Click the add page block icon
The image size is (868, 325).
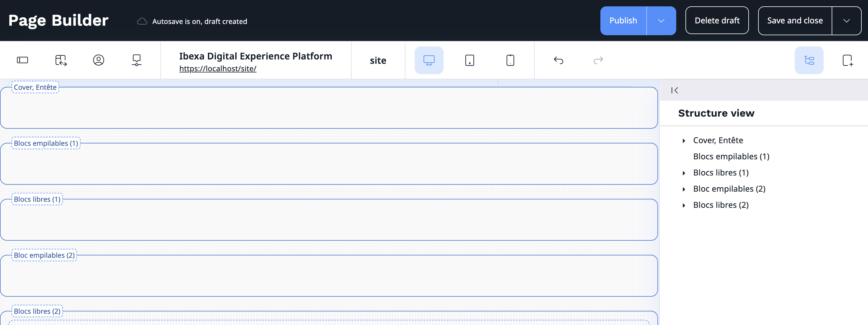(847, 60)
